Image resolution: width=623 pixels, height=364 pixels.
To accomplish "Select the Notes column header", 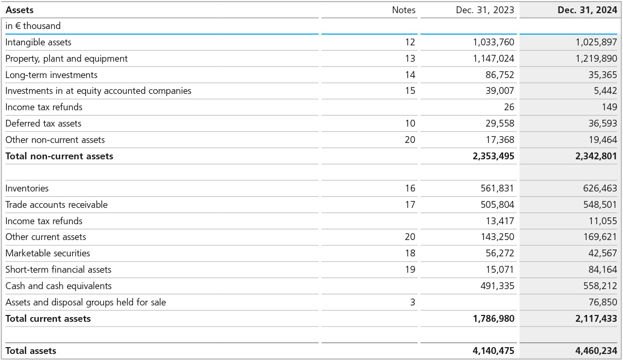I will tap(403, 10).
